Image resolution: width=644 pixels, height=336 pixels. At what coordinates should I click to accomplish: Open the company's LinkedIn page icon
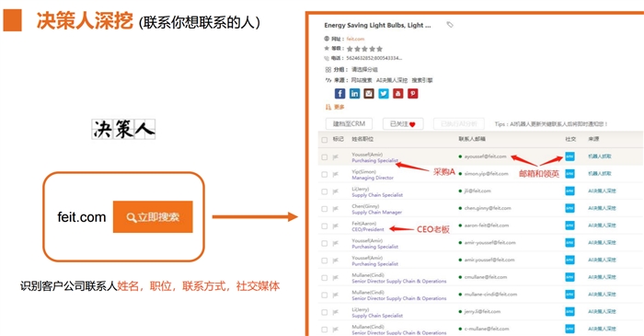354,94
